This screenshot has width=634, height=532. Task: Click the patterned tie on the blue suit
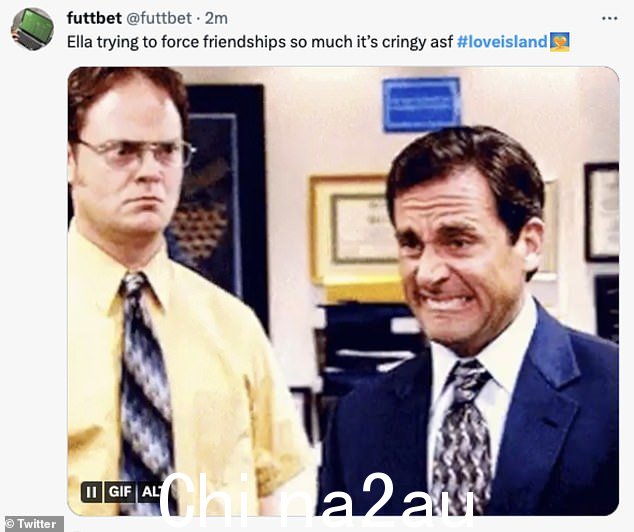[462, 435]
